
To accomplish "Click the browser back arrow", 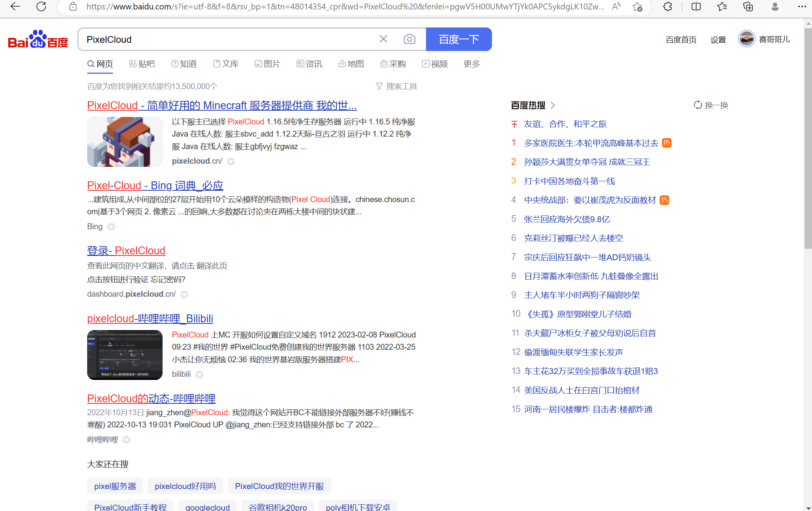I will pyautogui.click(x=15, y=6).
